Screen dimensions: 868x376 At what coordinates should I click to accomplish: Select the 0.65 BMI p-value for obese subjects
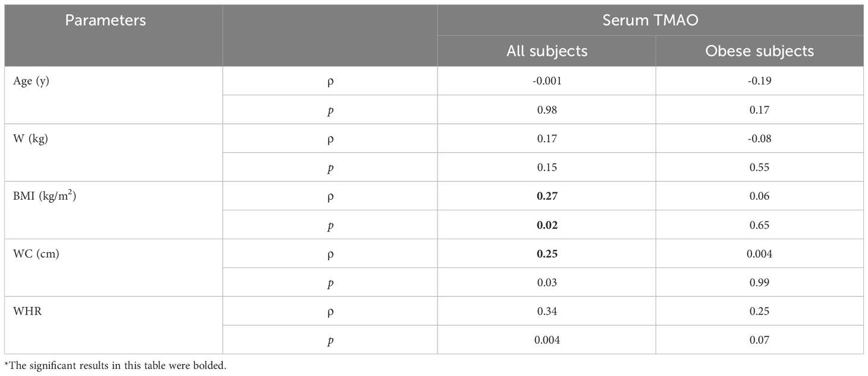759,225
